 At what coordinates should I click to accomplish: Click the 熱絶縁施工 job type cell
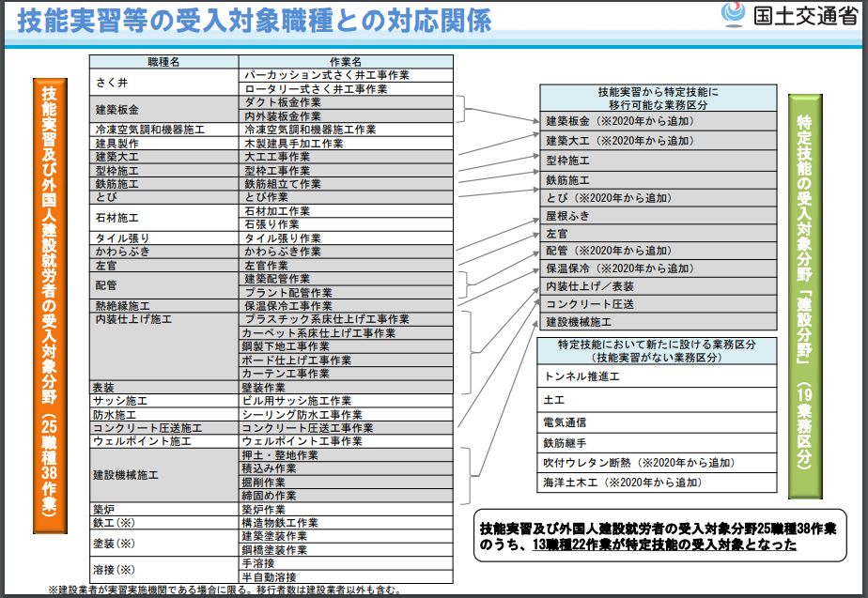(x=163, y=306)
